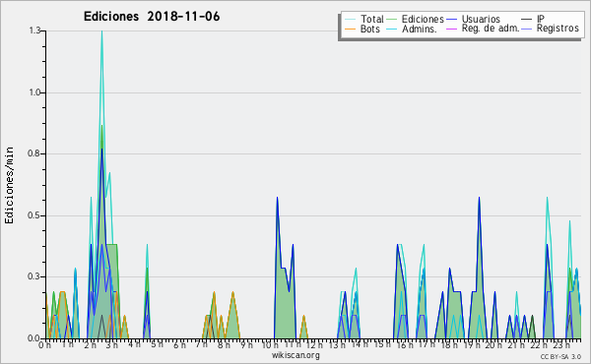Click the '22 h' x-axis label
The width and height of the screenshot is (591, 364).
click(x=538, y=345)
